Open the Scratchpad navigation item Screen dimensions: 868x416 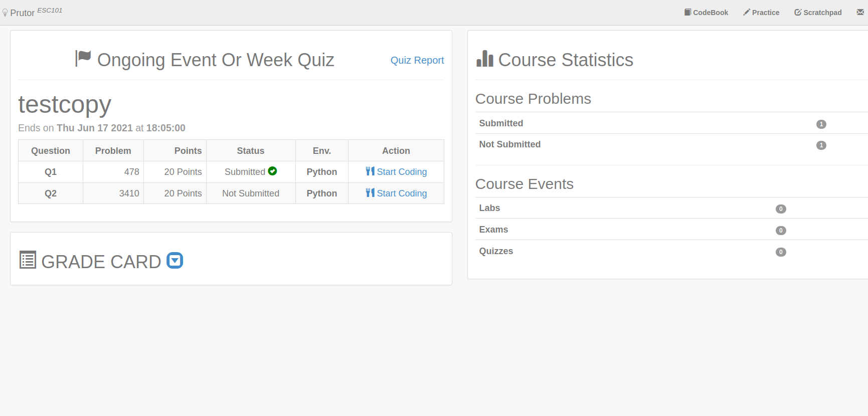point(818,13)
